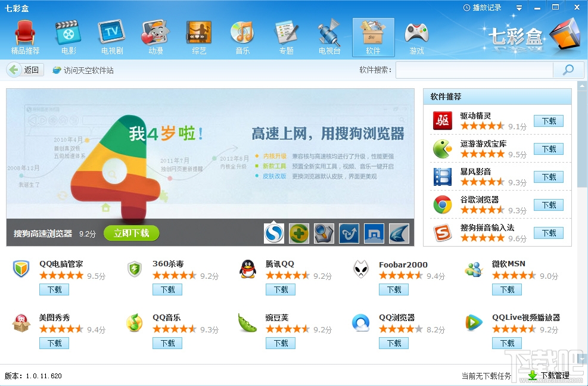Download 微软MSN

(x=507, y=289)
